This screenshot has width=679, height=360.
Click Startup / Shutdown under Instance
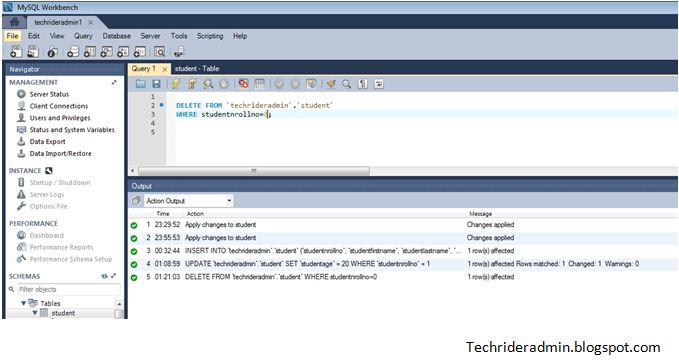[x=60, y=183]
